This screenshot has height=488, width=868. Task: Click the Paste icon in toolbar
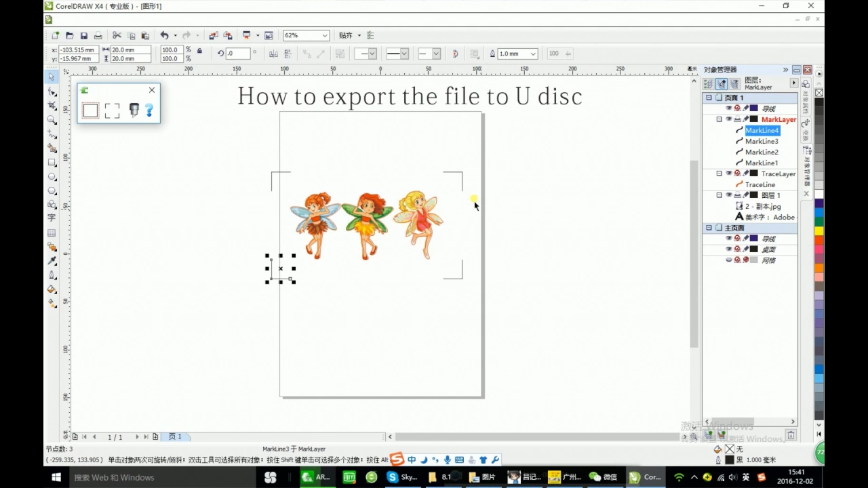[x=145, y=35]
